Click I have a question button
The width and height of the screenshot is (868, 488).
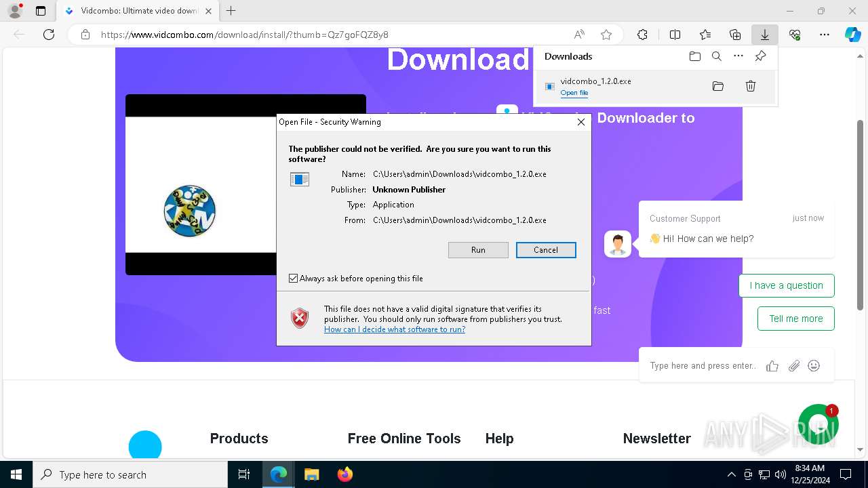pos(787,285)
